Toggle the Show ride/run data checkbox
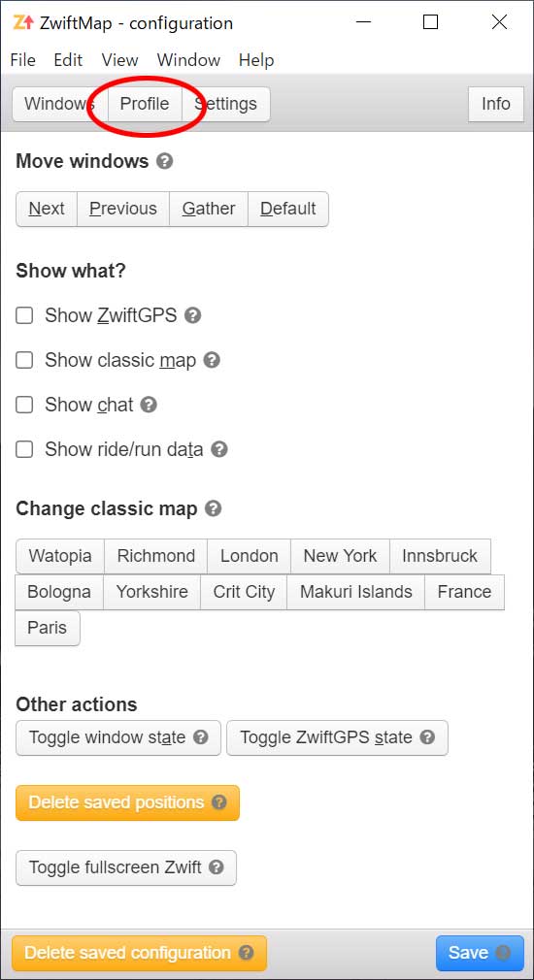Screen dimensions: 534x980 click(x=24, y=450)
